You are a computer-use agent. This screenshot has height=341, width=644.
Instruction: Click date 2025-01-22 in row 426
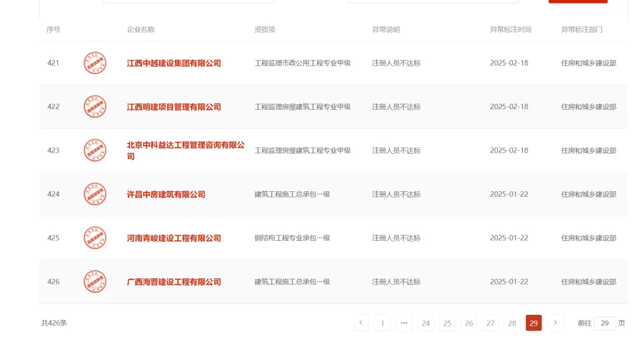(509, 281)
